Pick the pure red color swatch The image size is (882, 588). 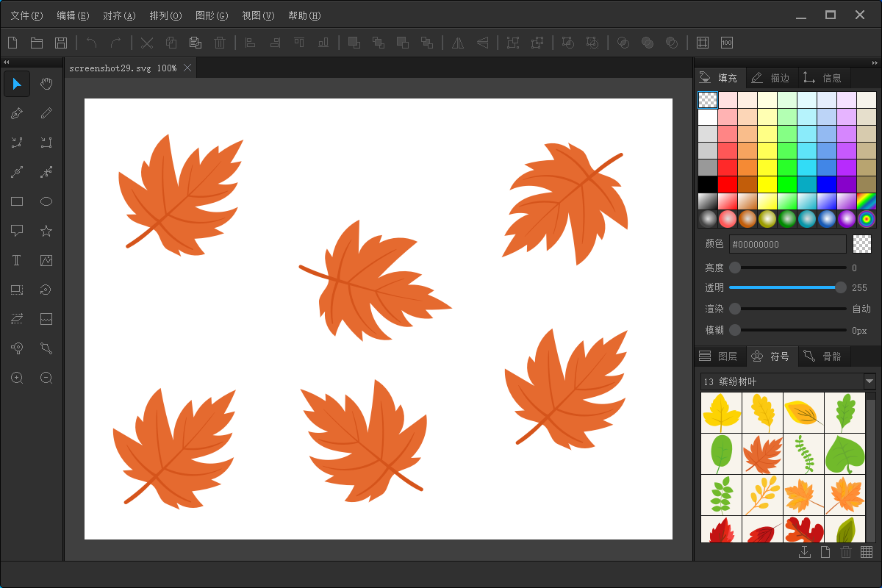point(728,183)
